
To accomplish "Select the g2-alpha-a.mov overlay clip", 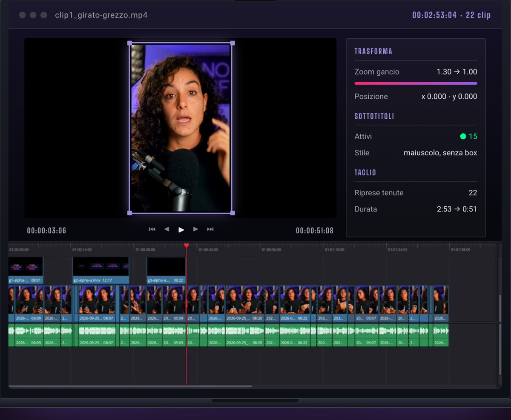I will pyautogui.click(x=101, y=270).
